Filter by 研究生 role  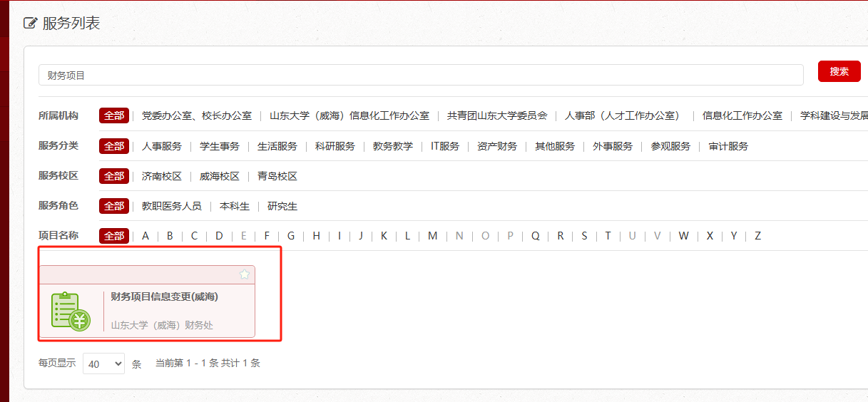coord(282,206)
